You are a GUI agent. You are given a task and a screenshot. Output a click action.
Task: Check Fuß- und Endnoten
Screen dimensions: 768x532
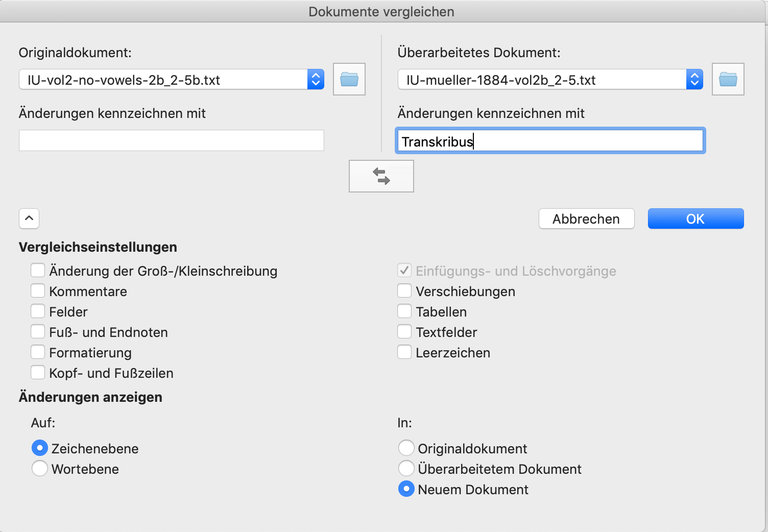38,331
